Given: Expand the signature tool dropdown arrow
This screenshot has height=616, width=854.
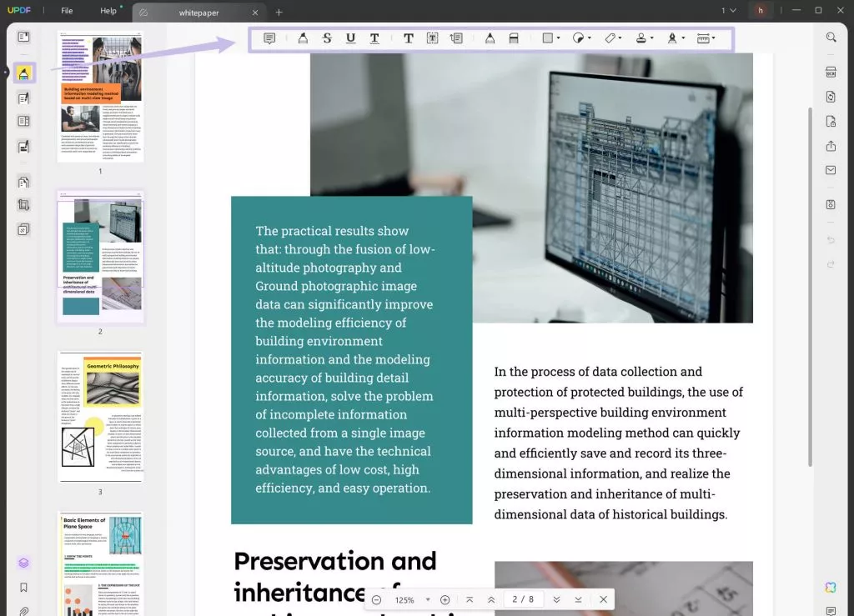Looking at the screenshot, I should (683, 38).
